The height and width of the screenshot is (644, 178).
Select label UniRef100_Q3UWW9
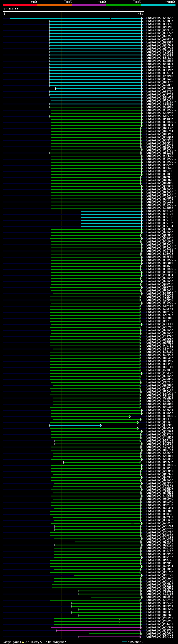point(160,229)
